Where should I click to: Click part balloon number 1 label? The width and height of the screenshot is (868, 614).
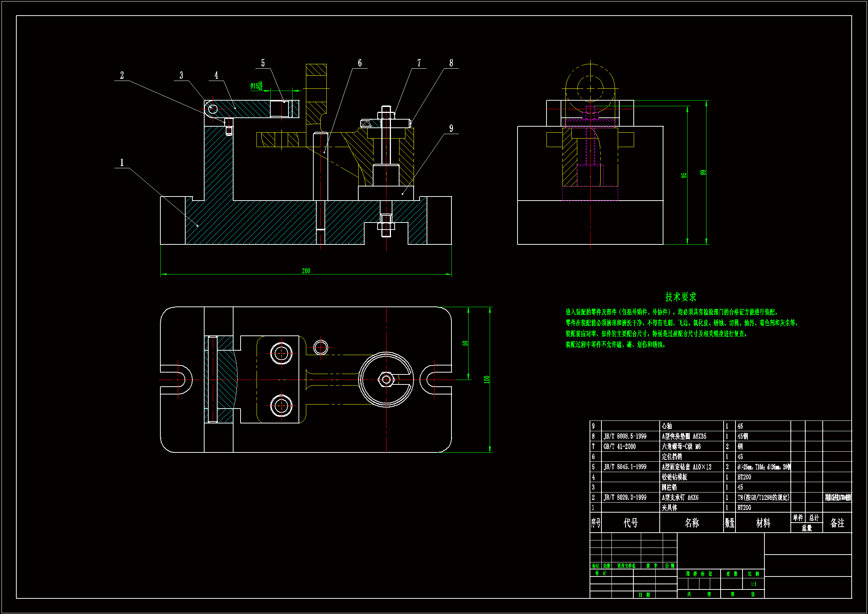click(x=122, y=163)
